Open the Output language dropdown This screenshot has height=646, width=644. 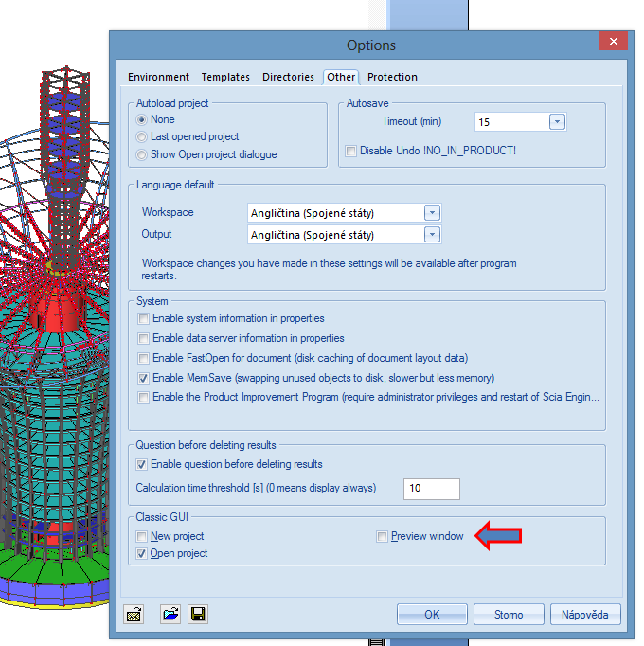[x=432, y=235]
